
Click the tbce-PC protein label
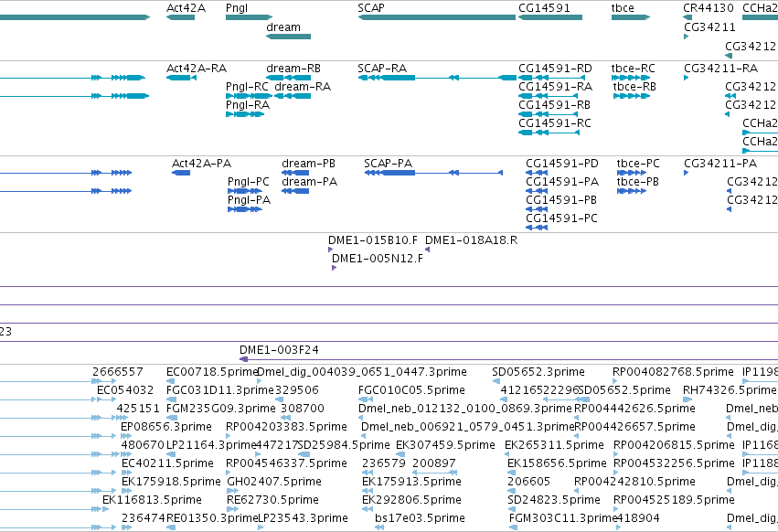pos(638,164)
